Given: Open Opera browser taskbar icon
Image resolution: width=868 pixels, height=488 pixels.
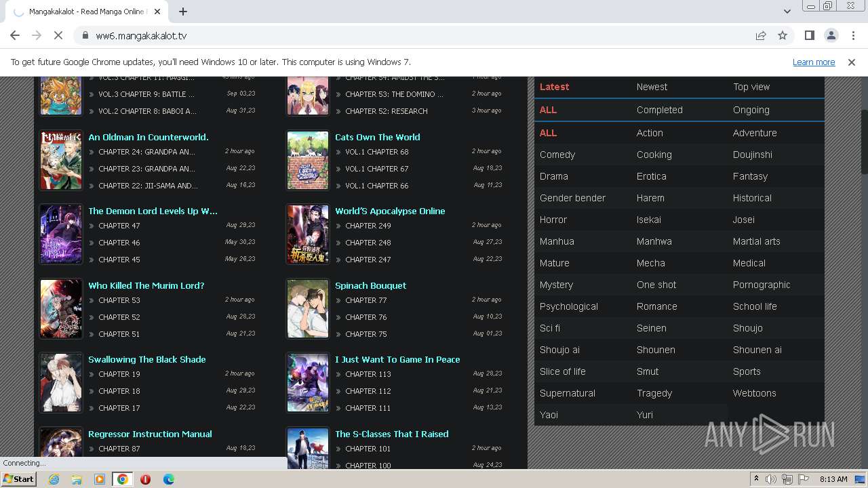Looking at the screenshot, I should coord(145,479).
